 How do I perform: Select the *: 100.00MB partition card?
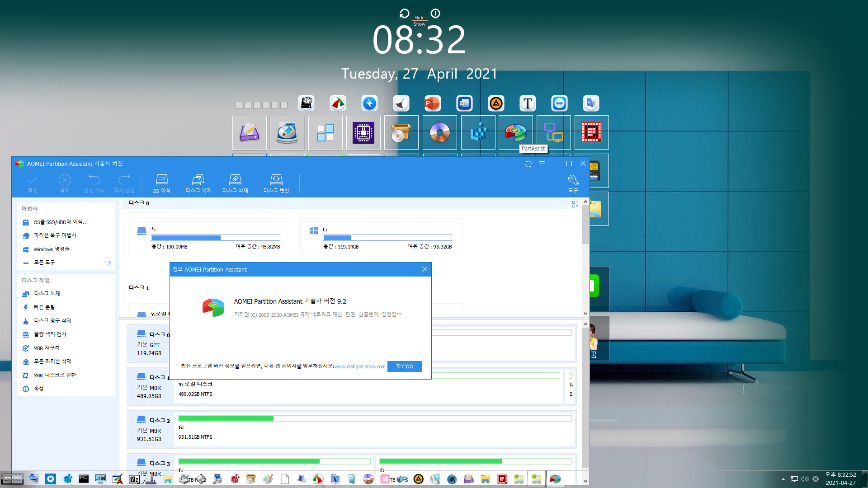point(209,236)
